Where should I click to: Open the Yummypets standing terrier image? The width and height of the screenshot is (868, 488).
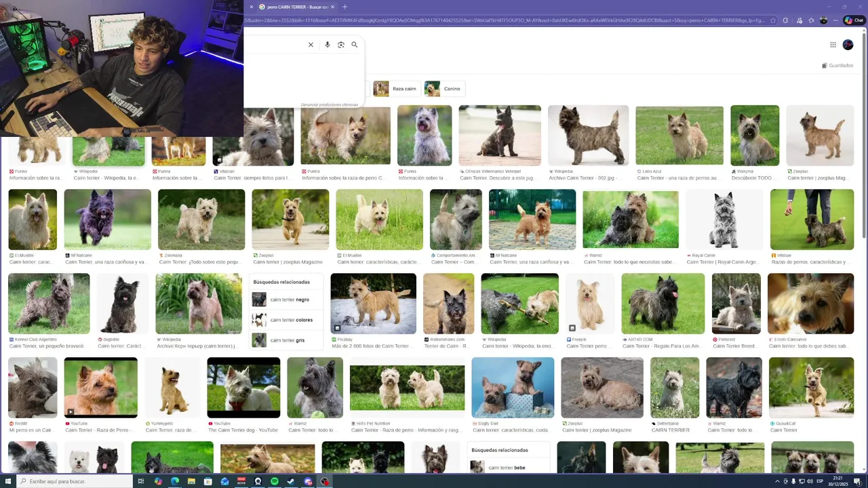(172, 387)
